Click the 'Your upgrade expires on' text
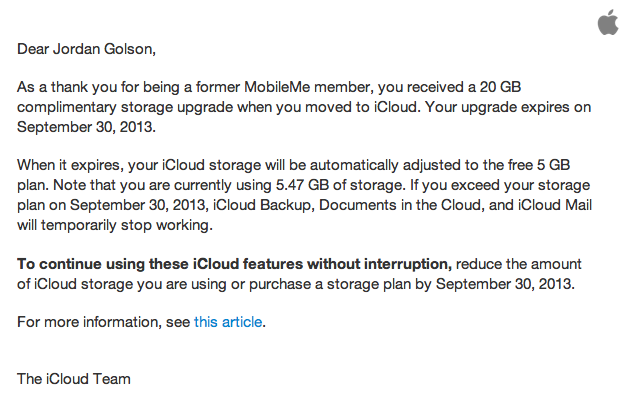 515,107
